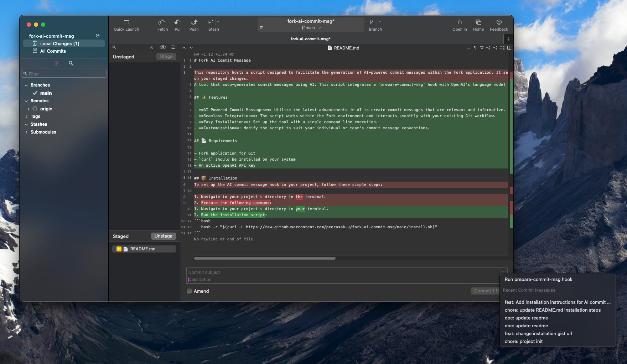The image size is (627, 364).
Task: Open the Branch options dropdown arrow
Action: click(380, 22)
